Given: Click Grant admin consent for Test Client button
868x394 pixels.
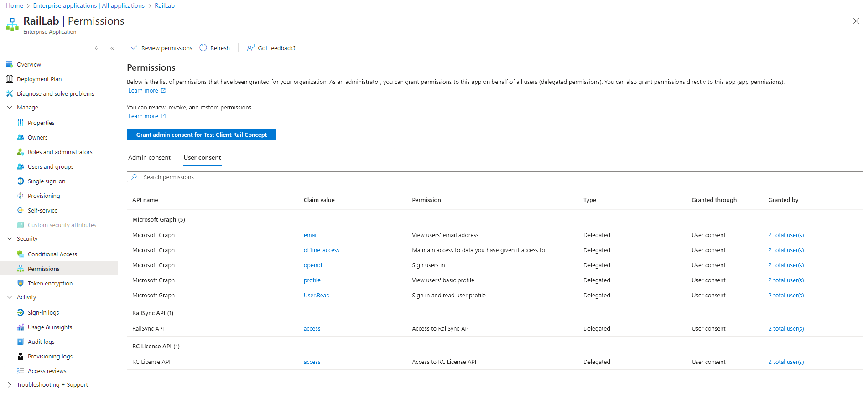Looking at the screenshot, I should [201, 135].
